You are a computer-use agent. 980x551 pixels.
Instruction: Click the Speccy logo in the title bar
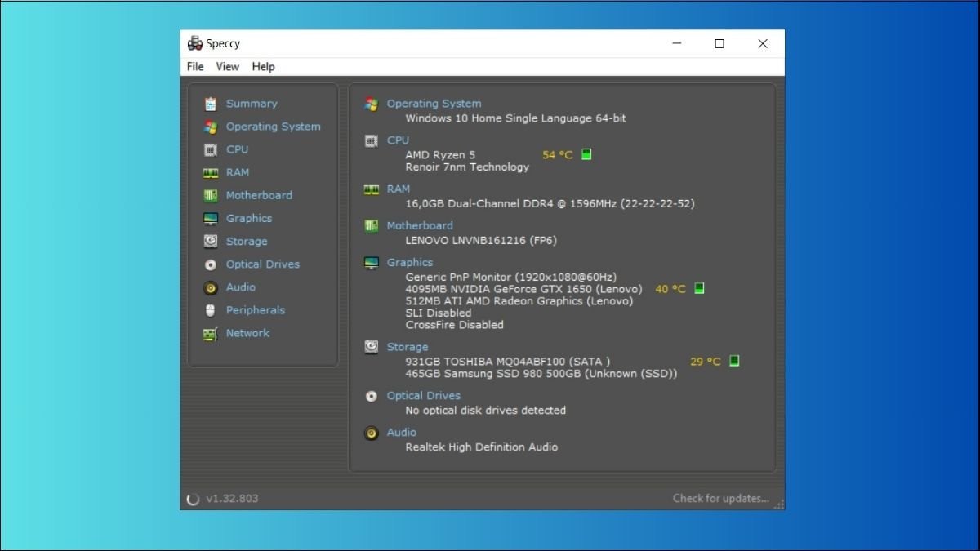pos(195,42)
